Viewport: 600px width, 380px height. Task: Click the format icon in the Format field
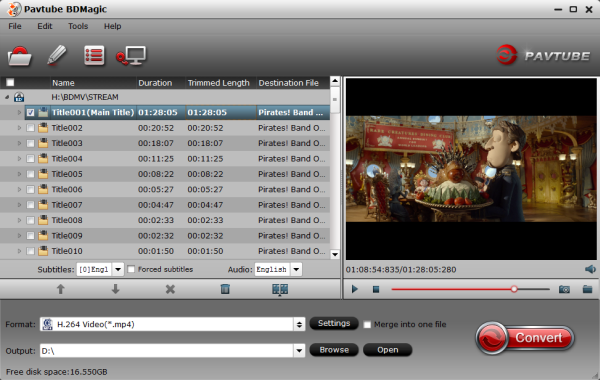click(47, 324)
